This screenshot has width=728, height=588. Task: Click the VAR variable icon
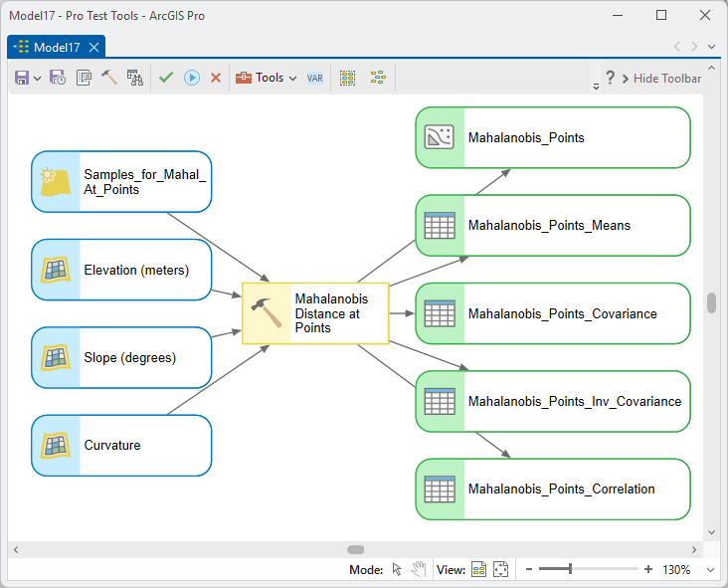coord(315,78)
